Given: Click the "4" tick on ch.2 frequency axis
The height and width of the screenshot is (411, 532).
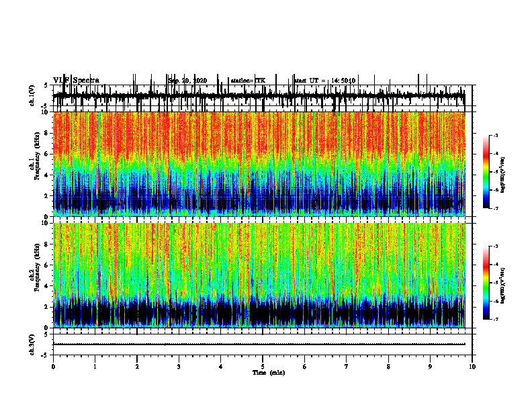Looking at the screenshot, I should click(x=47, y=286).
